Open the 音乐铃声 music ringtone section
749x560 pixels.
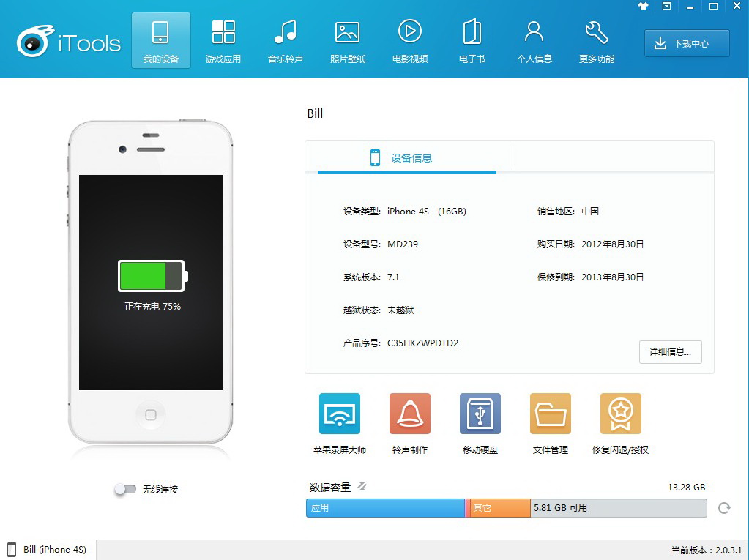tap(285, 40)
